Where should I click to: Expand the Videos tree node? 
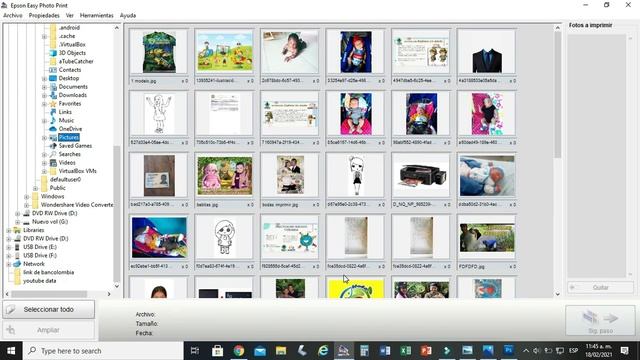pos(44,163)
